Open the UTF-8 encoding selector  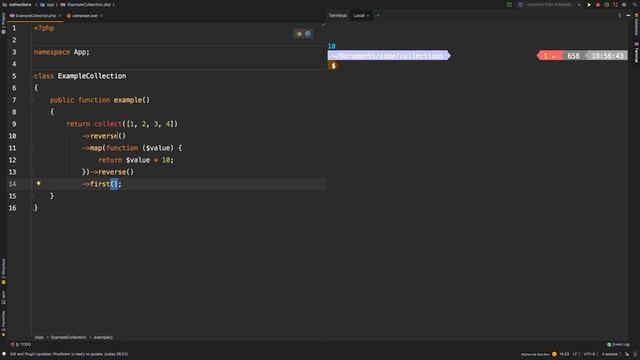590,354
